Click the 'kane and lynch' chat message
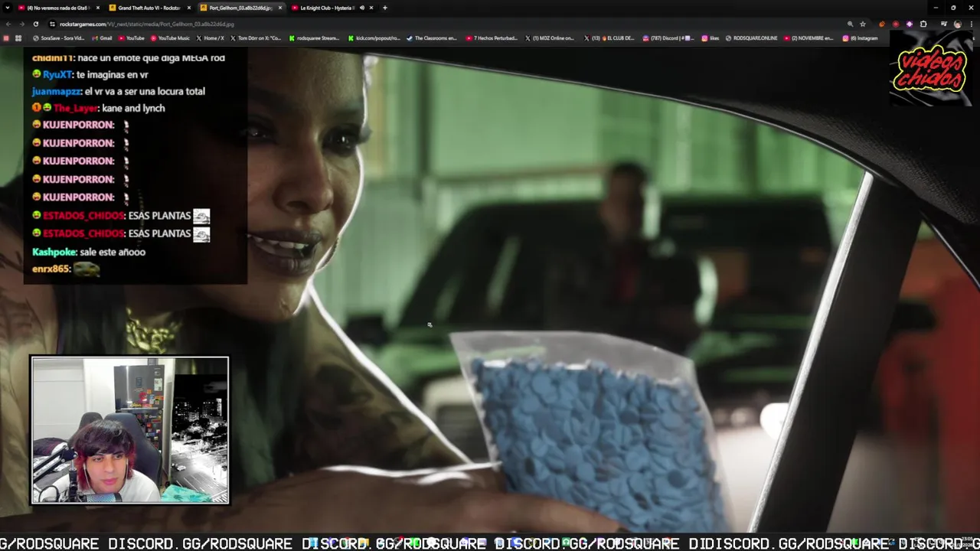Viewport: 980px width, 551px height. (133, 108)
